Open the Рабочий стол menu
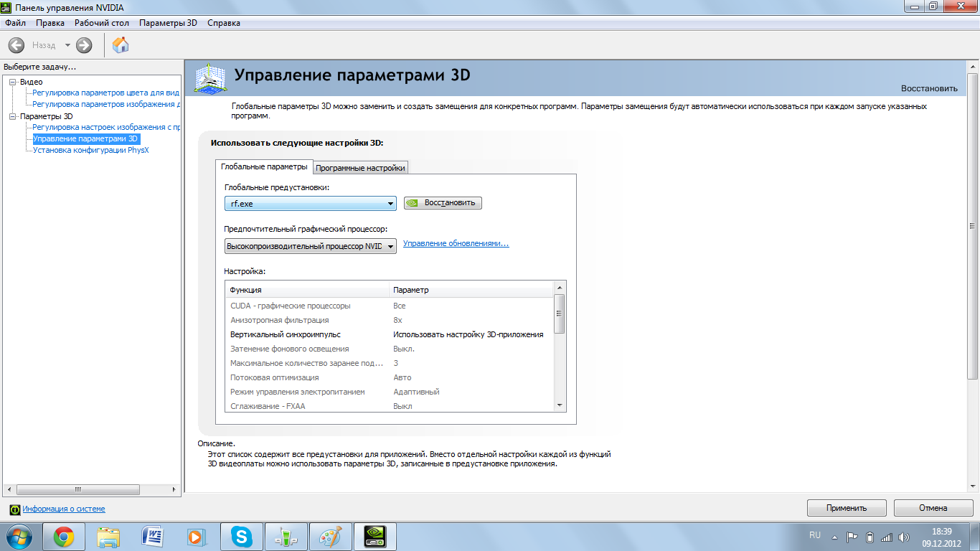Screen dimensions: 980x551 click(x=102, y=23)
